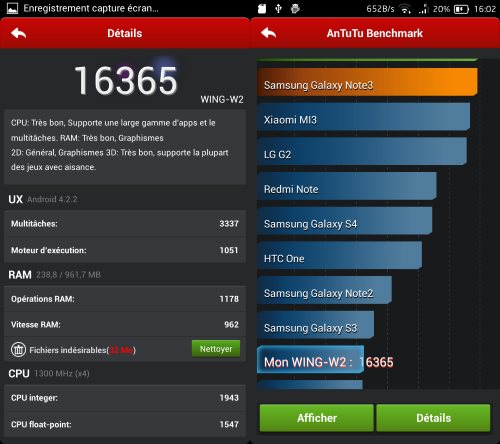This screenshot has height=444, width=500.
Task: Open the screenshot notification picture icon
Action: click(12, 8)
